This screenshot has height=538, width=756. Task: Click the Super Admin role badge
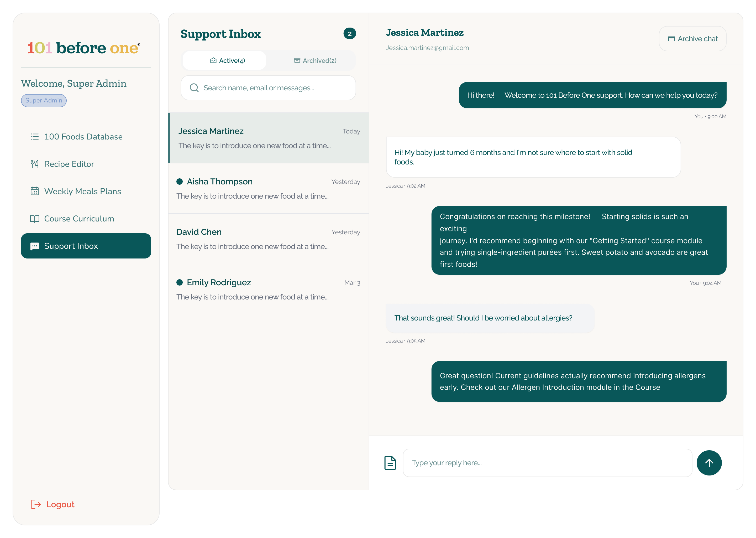[x=44, y=100]
